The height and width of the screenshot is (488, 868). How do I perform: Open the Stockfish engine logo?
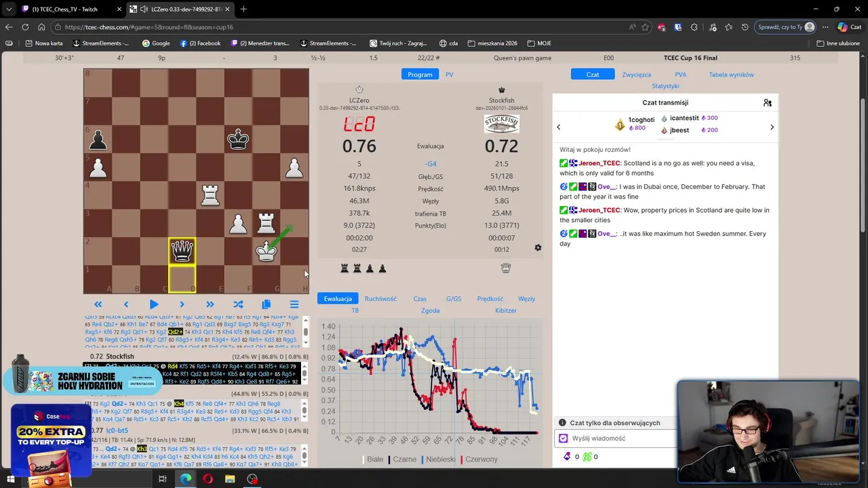click(x=501, y=124)
